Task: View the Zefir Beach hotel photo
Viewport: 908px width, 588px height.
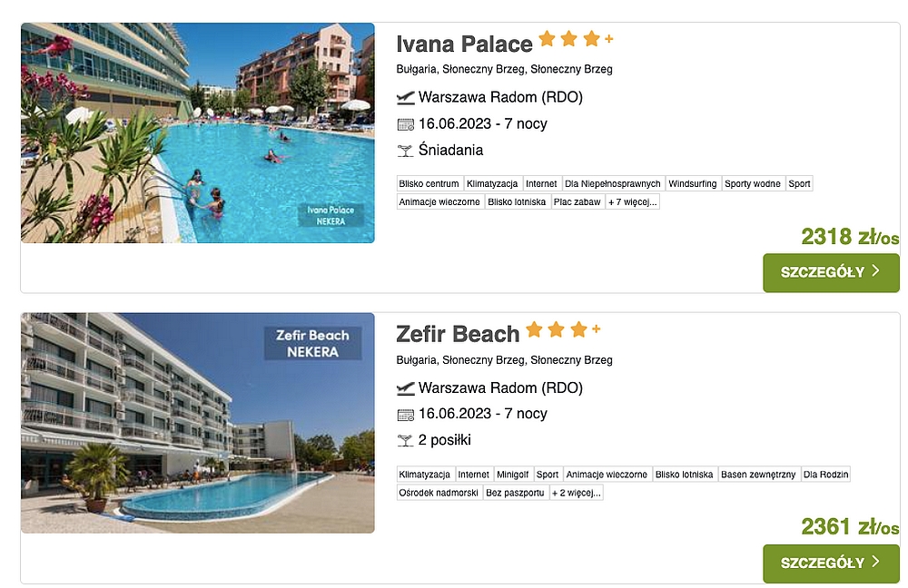Action: tap(197, 423)
